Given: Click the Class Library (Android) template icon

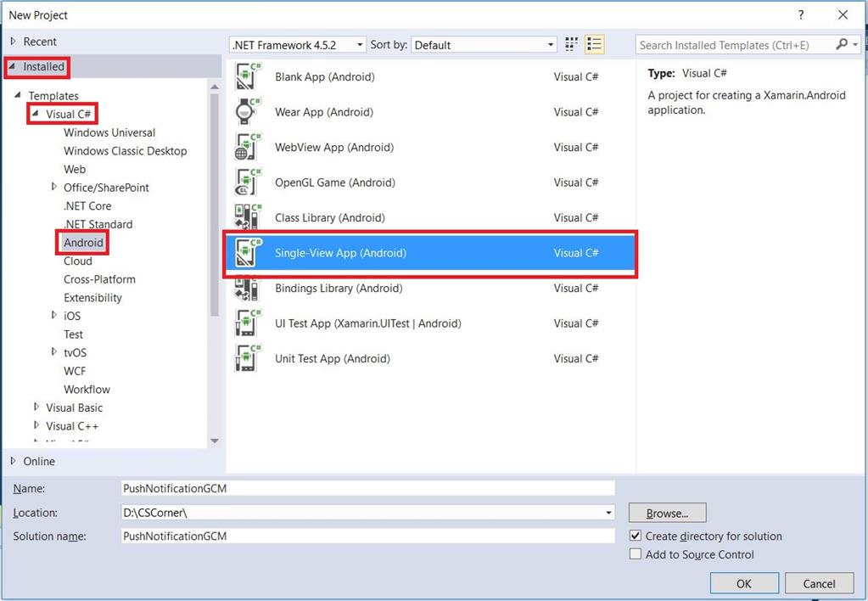Looking at the screenshot, I should coord(248,217).
